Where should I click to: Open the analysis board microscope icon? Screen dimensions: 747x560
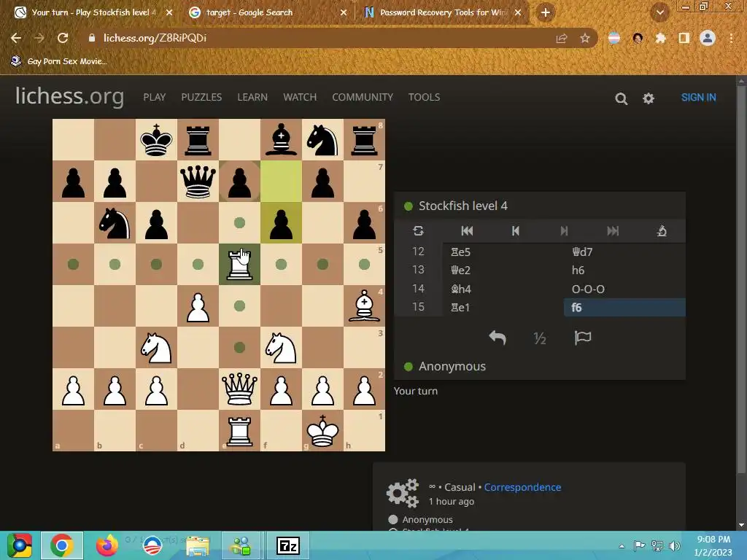tap(662, 231)
